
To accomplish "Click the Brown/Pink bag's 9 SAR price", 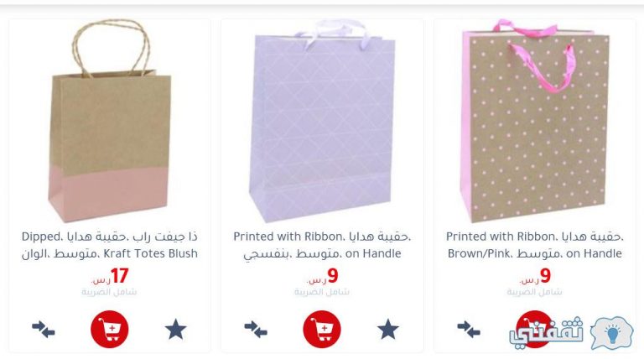I will (535, 276).
